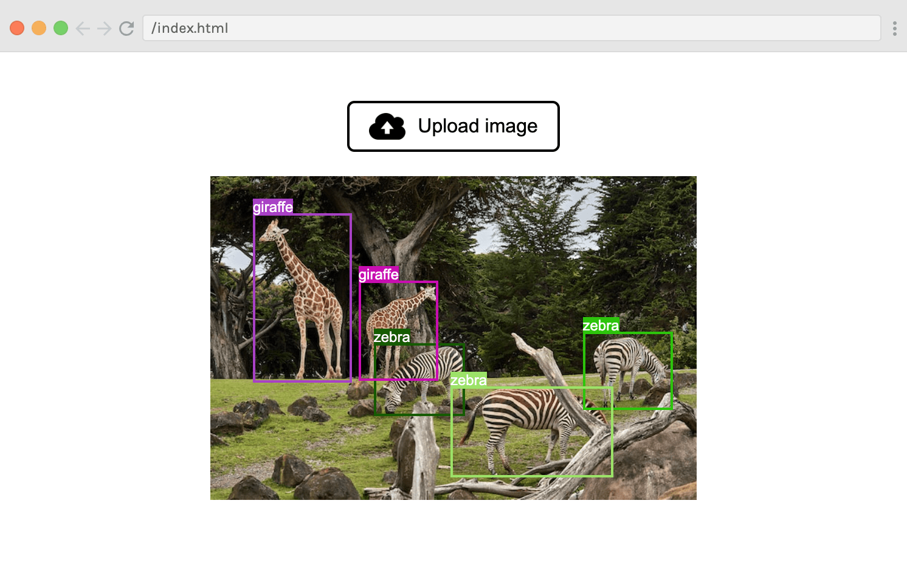Click the zebra label on the light green box

coord(468,380)
